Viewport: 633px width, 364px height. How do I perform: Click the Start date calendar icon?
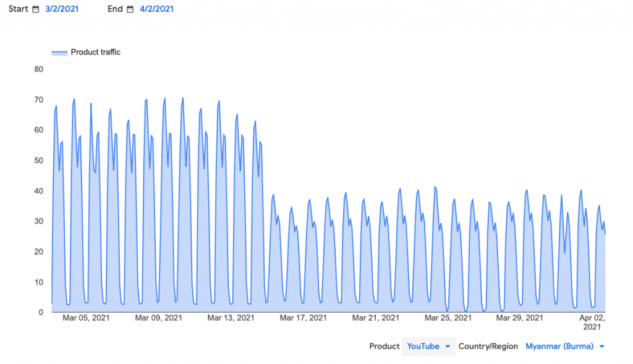[36, 9]
